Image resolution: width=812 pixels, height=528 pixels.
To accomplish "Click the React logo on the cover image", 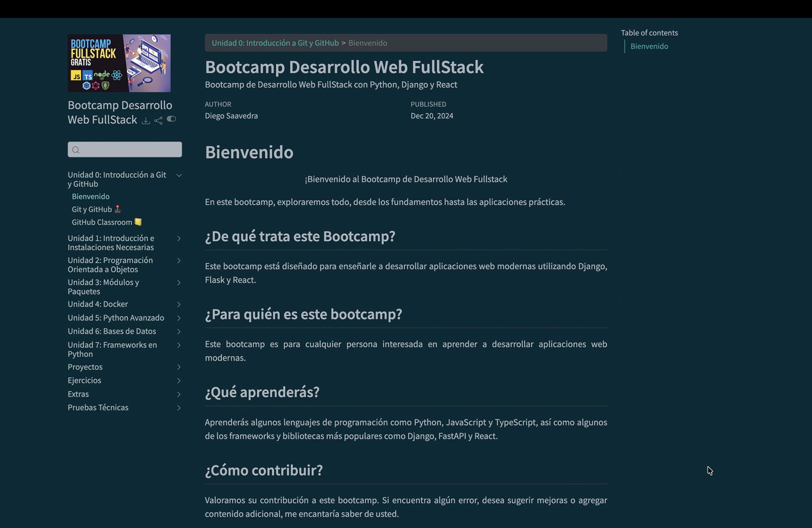I will tap(117, 75).
